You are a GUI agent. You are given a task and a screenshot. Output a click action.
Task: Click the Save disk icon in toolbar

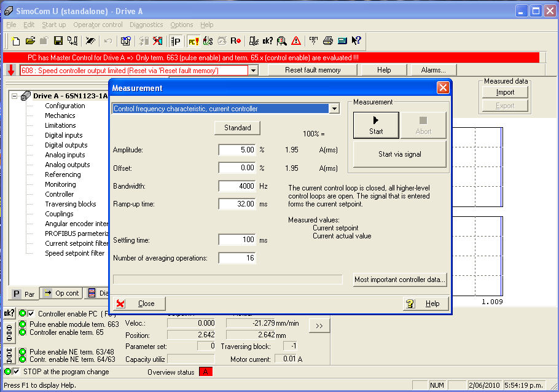(58, 41)
